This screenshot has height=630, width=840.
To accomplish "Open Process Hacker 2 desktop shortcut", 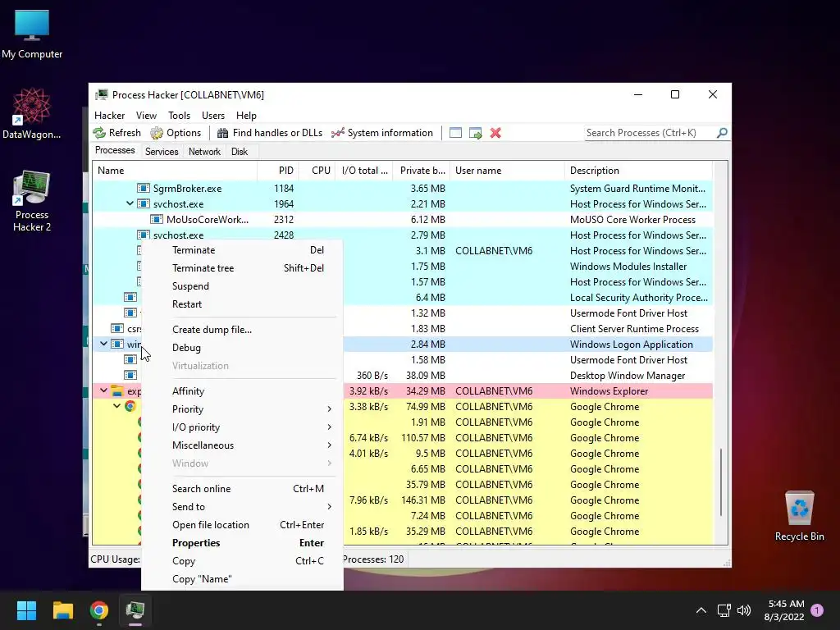I will 32,201.
